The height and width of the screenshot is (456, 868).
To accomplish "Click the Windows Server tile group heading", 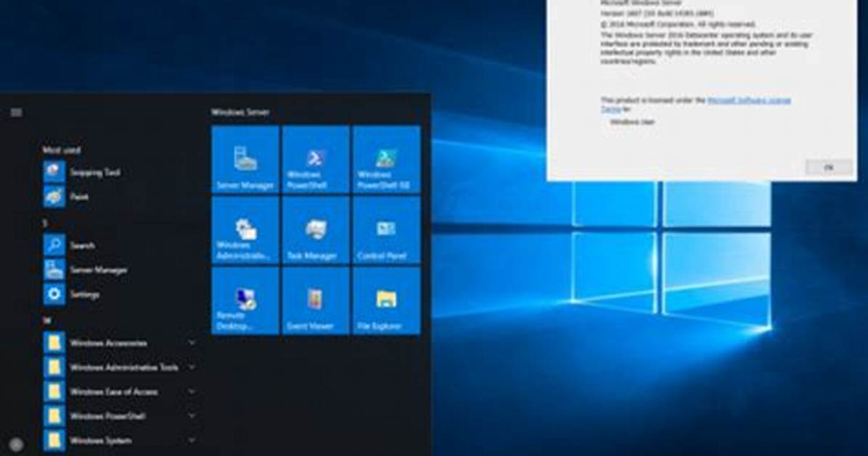I will click(240, 112).
